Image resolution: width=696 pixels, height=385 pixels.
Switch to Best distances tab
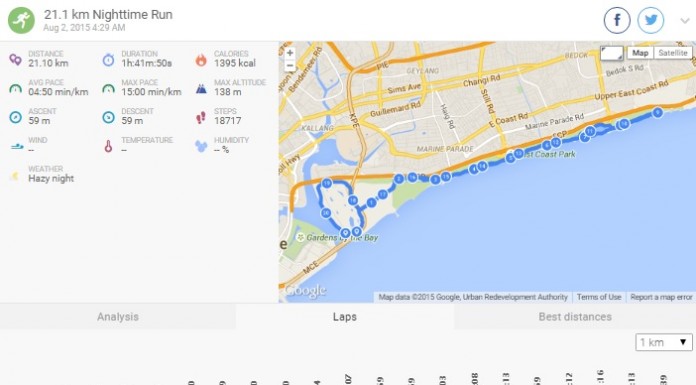[x=575, y=317]
